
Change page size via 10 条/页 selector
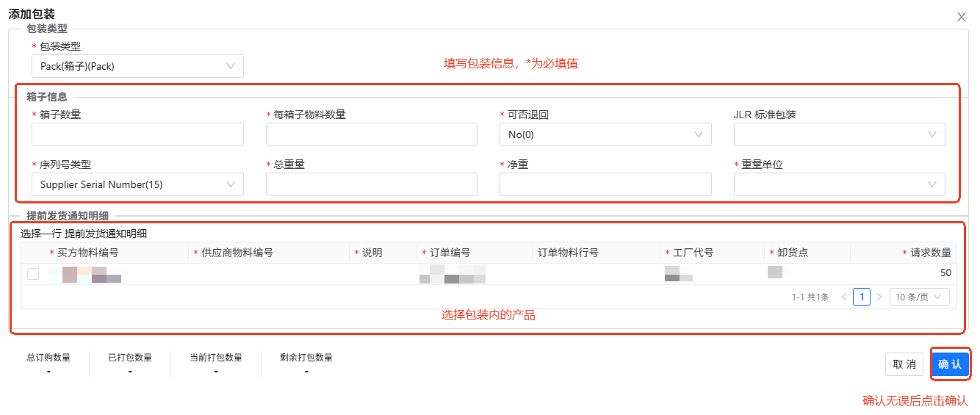coord(919,297)
